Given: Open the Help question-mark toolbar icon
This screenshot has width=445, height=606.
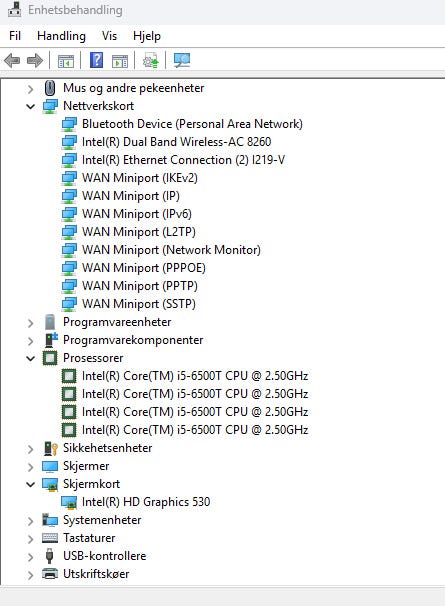Looking at the screenshot, I should (96, 60).
